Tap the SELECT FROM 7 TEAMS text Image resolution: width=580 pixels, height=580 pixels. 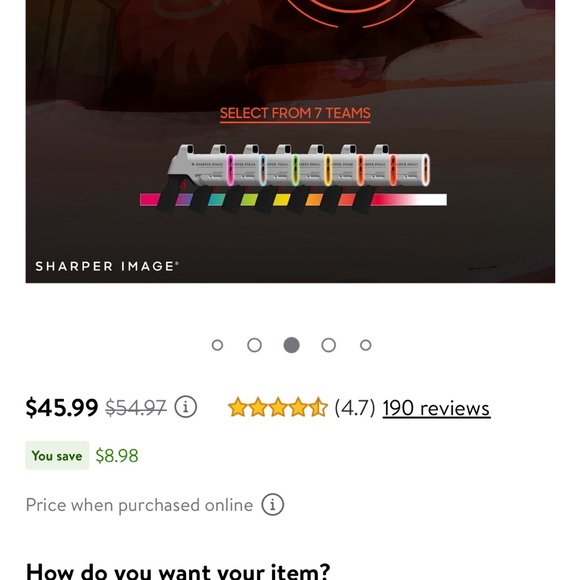295,113
